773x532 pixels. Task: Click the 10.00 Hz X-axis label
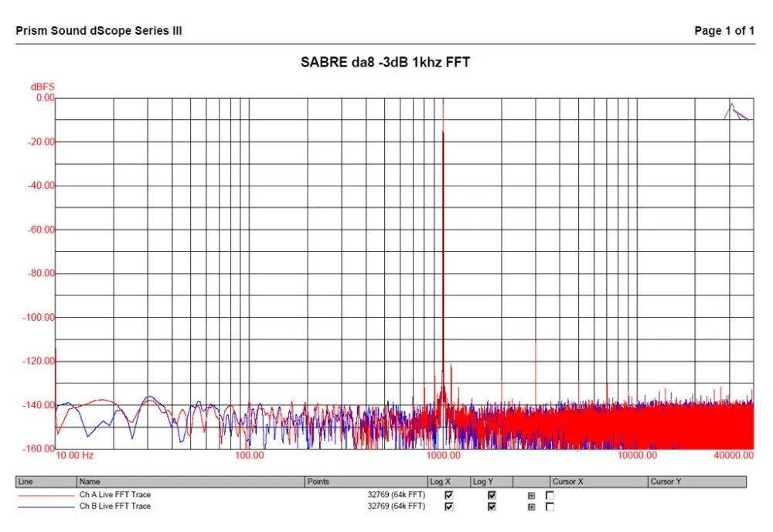[x=75, y=455]
